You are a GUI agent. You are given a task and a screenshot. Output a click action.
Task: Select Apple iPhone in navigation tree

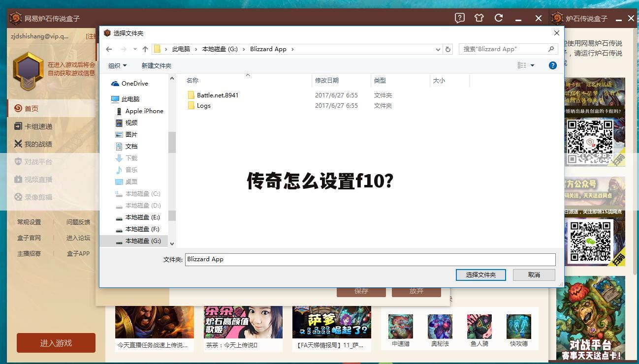coord(139,111)
